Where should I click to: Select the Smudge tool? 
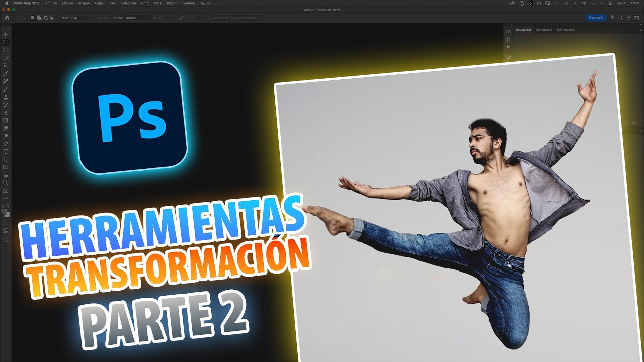(6, 128)
